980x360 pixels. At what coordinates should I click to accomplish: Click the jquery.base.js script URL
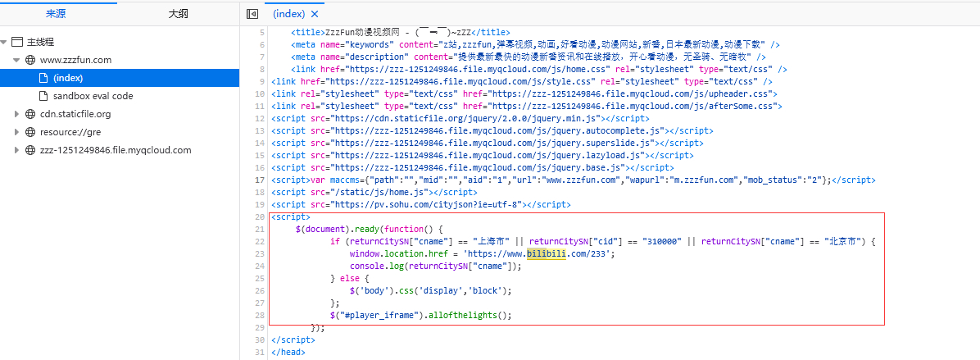pos(479,167)
